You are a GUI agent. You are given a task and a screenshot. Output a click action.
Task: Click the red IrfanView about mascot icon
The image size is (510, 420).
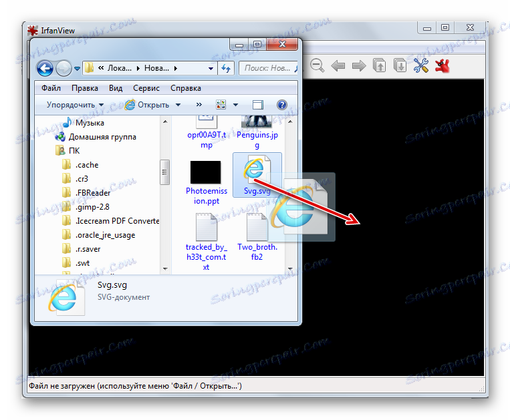(x=442, y=66)
